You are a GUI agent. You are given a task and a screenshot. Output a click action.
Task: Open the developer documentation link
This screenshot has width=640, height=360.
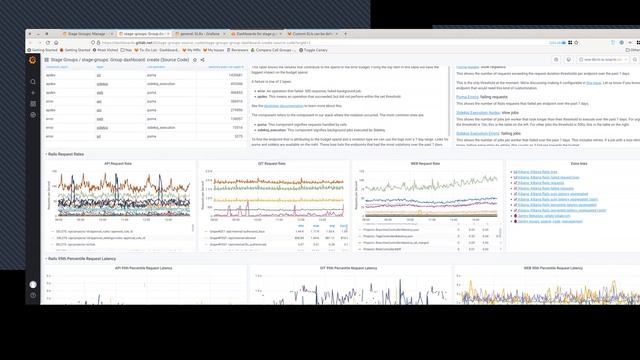coord(283,106)
